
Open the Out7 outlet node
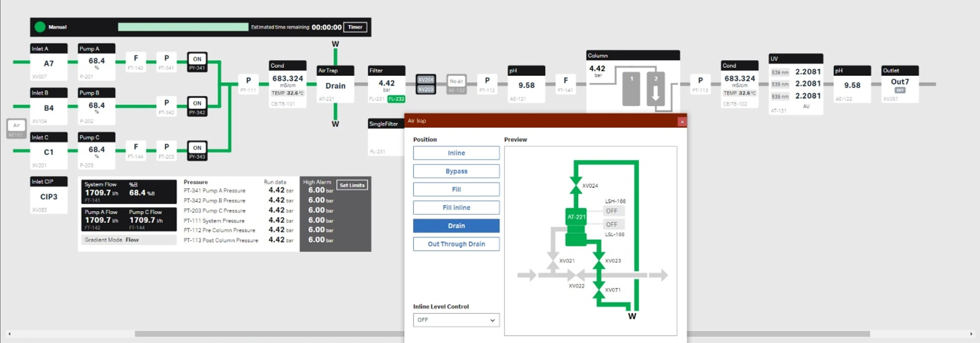(899, 82)
